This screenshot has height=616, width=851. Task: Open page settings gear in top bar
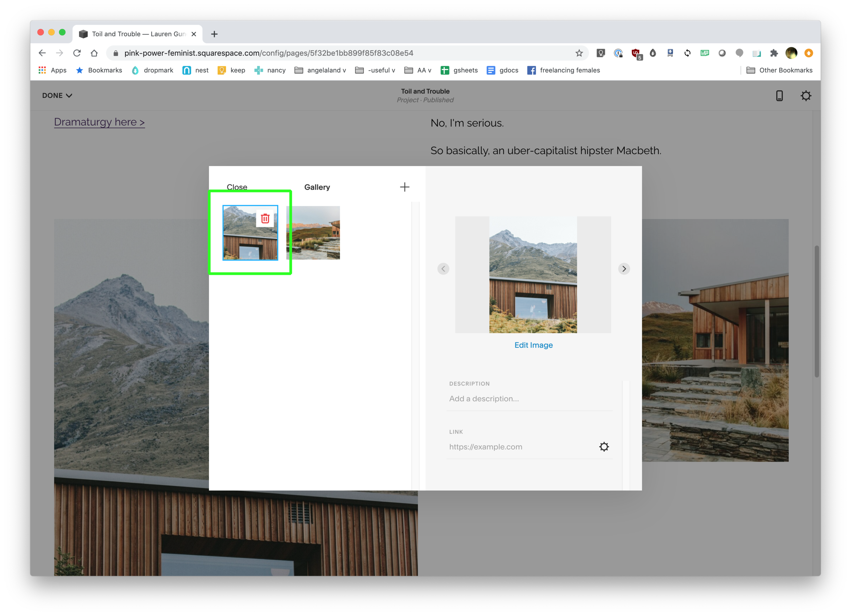[806, 96]
